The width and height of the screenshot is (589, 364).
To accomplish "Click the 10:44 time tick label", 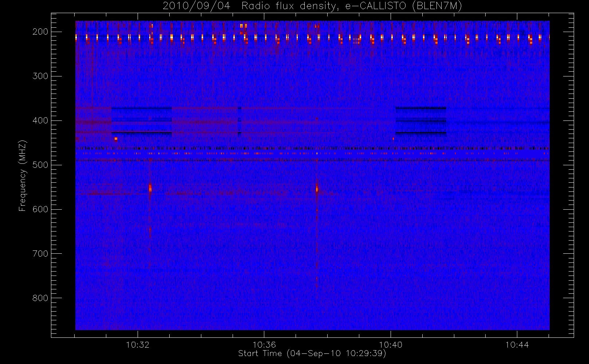I will point(517,345).
